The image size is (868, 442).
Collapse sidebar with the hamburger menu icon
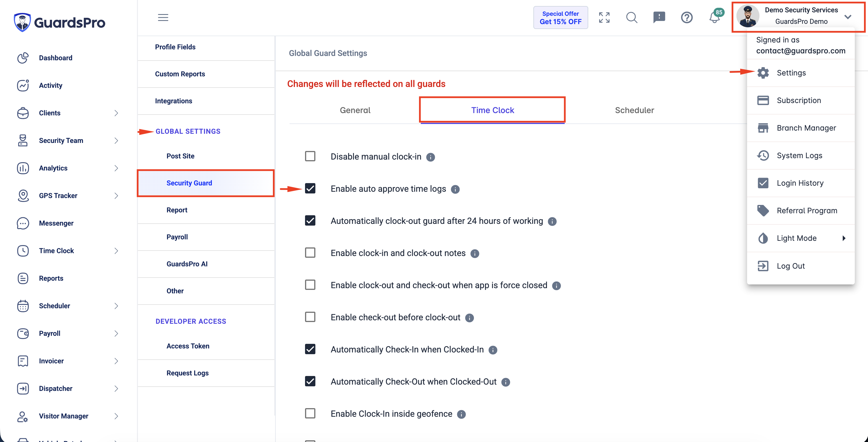[163, 17]
